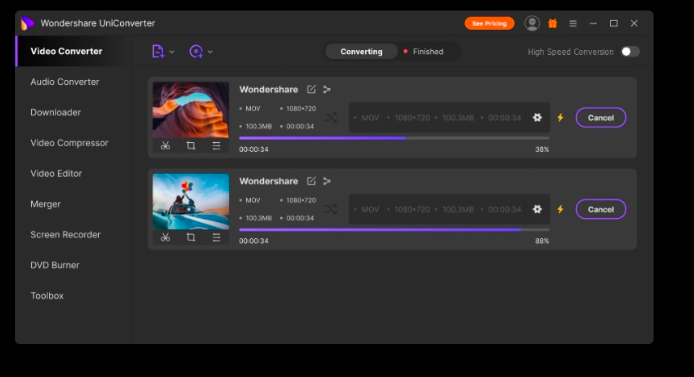The height and width of the screenshot is (377, 694).
Task: Click convert arrows icon on second video
Action: (331, 209)
